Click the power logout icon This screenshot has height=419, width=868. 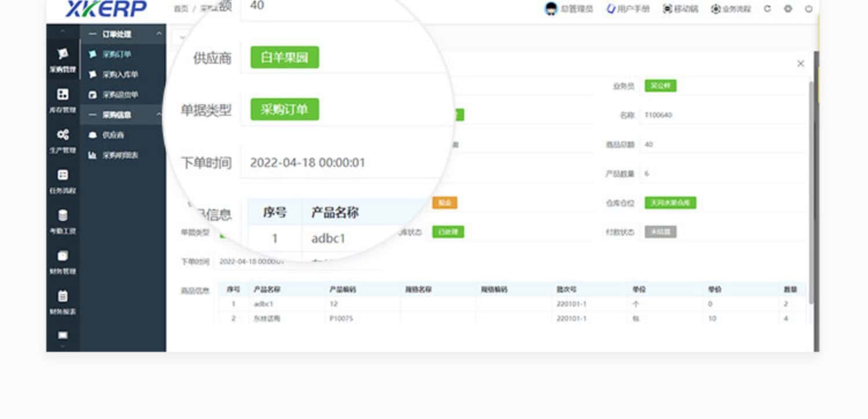click(x=808, y=9)
